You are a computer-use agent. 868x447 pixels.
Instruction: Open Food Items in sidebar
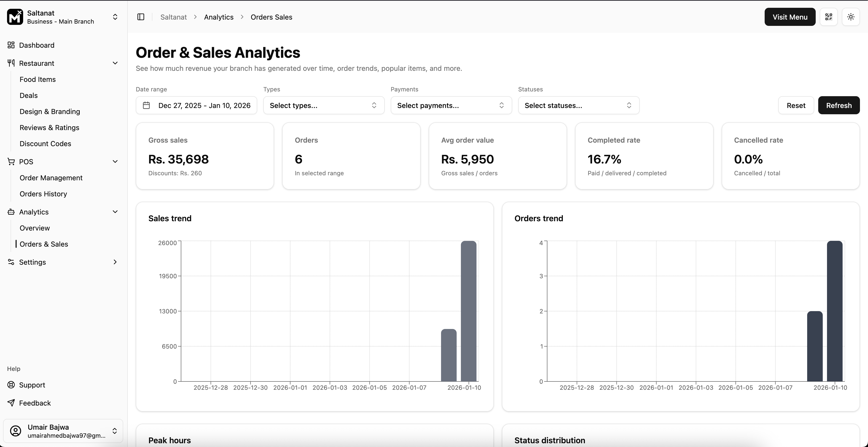(37, 79)
